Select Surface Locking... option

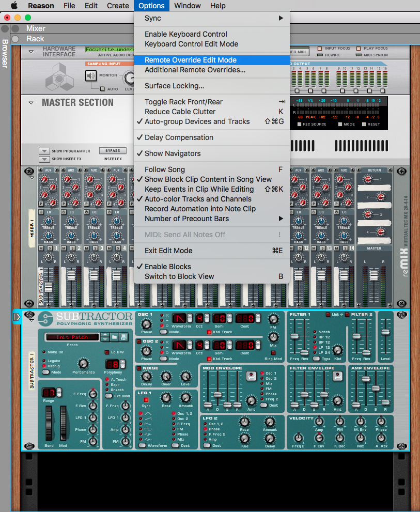tap(212, 86)
